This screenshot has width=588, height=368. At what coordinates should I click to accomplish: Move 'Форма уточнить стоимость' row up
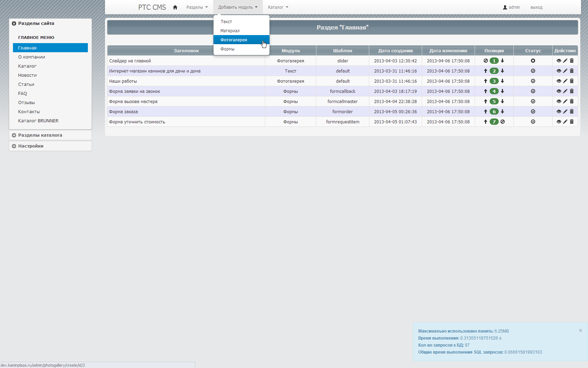coord(485,122)
